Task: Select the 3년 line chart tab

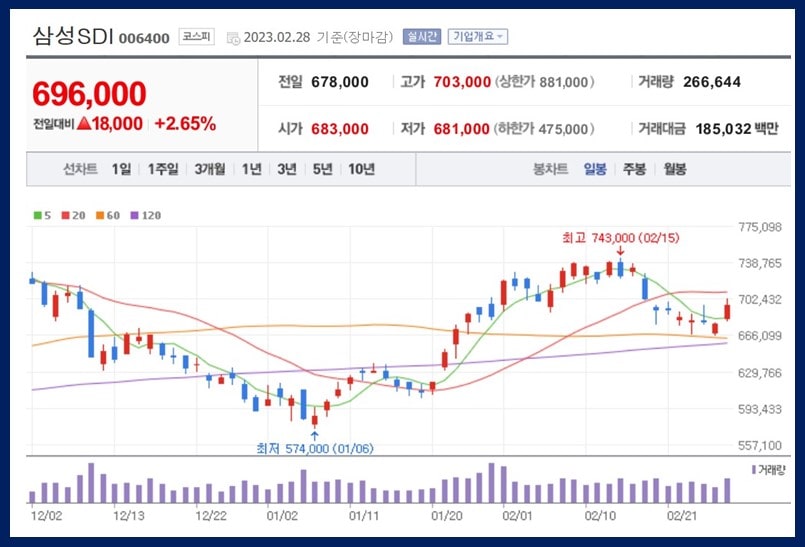Action: point(287,169)
